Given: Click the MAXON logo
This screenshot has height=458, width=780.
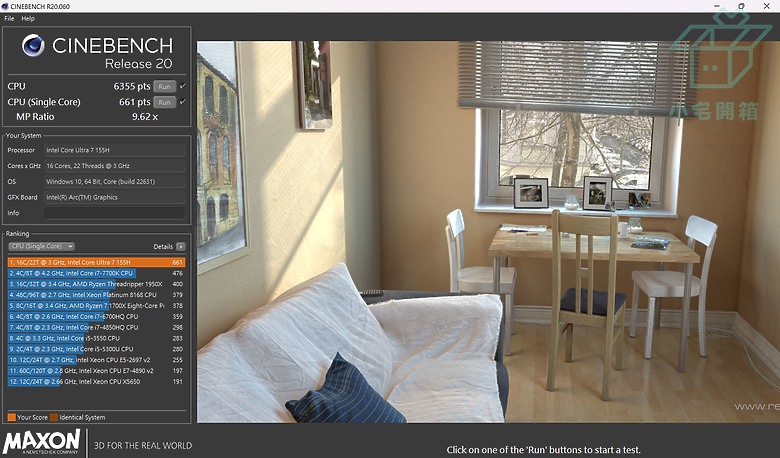Looking at the screenshot, I should 41,442.
